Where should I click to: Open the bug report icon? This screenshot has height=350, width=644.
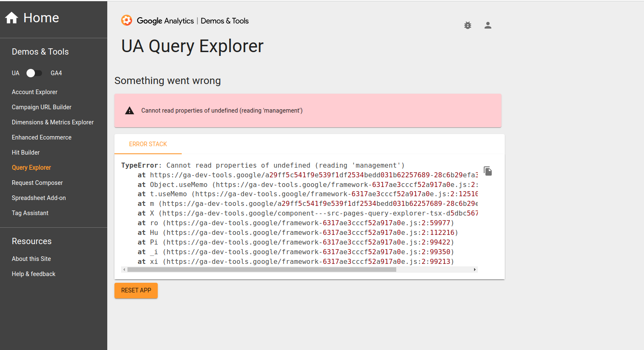[468, 25]
